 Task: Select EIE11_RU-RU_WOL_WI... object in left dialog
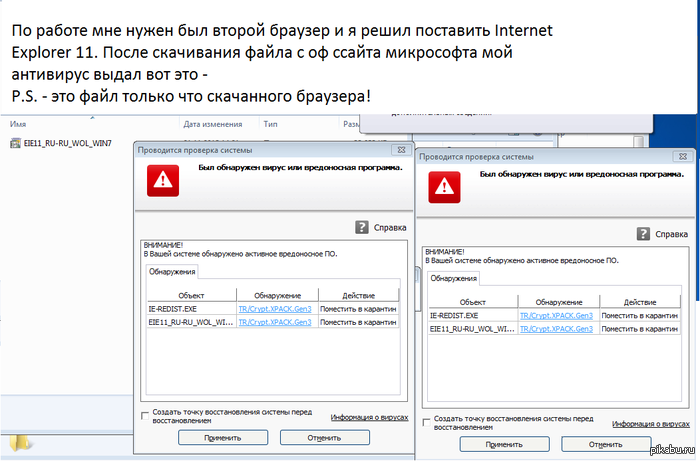191,322
